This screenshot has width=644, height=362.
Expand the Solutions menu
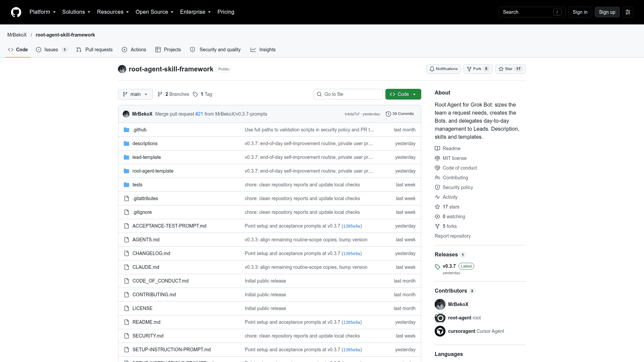[x=76, y=12]
